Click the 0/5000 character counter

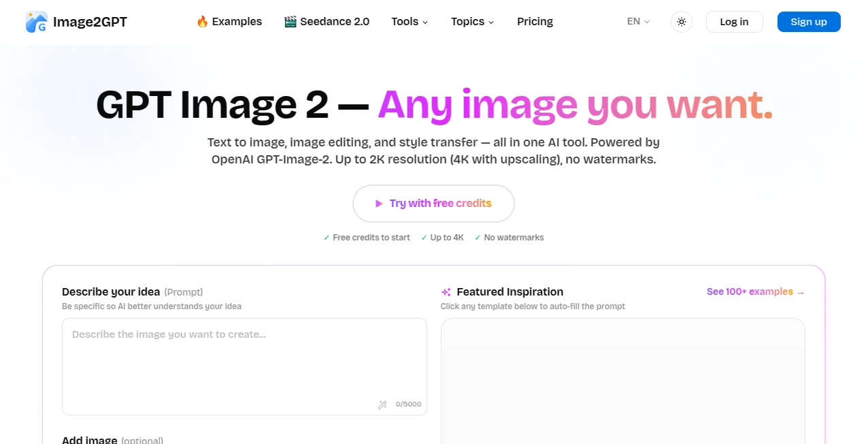[408, 405]
